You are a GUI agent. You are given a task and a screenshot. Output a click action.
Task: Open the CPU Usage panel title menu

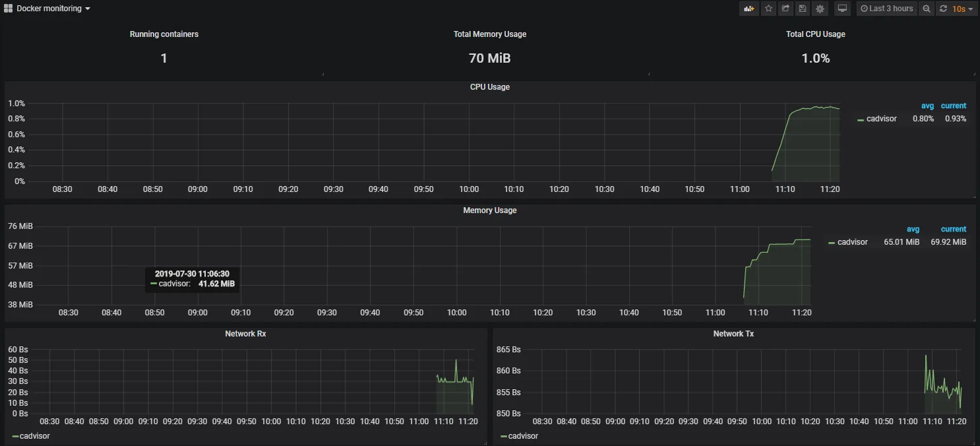click(489, 87)
